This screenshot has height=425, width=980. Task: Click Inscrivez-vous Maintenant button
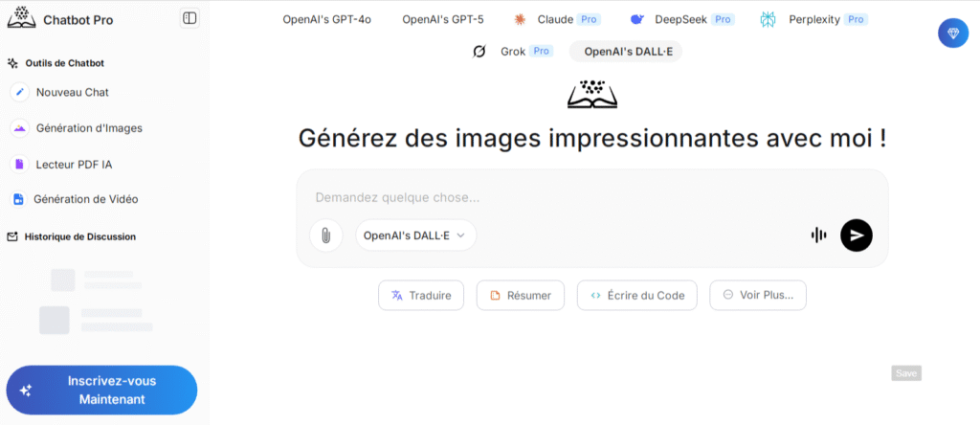101,390
